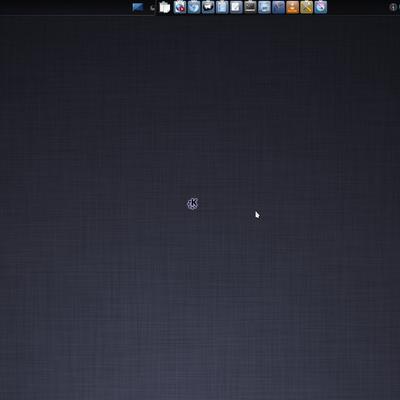The height and width of the screenshot is (400, 400).
Task: Open the blue graph chart icon
Action: [x=278, y=7]
